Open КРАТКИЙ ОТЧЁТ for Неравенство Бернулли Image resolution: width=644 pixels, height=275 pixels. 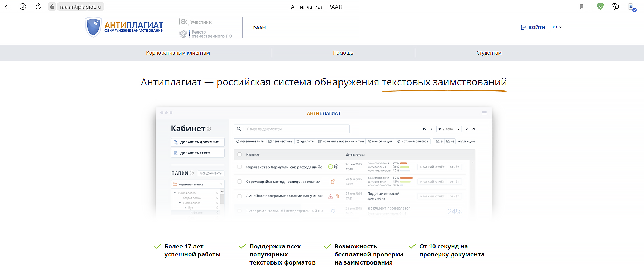point(432,167)
